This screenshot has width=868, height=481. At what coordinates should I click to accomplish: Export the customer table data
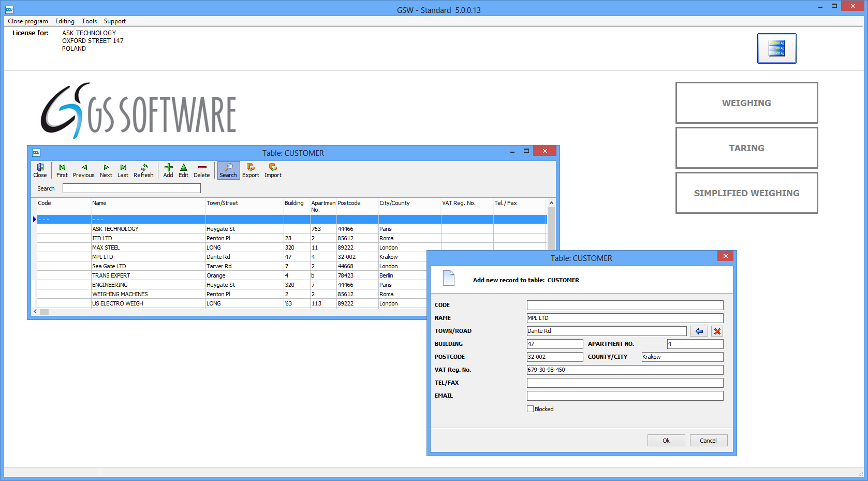click(x=251, y=170)
